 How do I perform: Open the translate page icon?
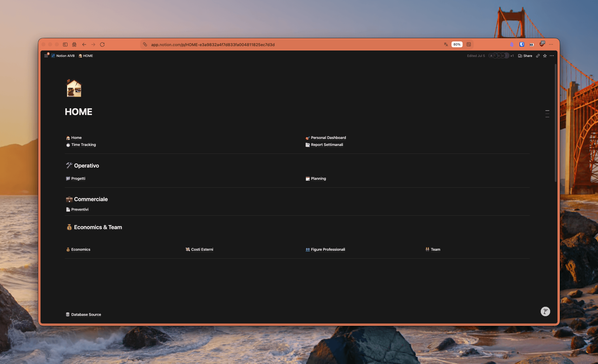(x=446, y=44)
